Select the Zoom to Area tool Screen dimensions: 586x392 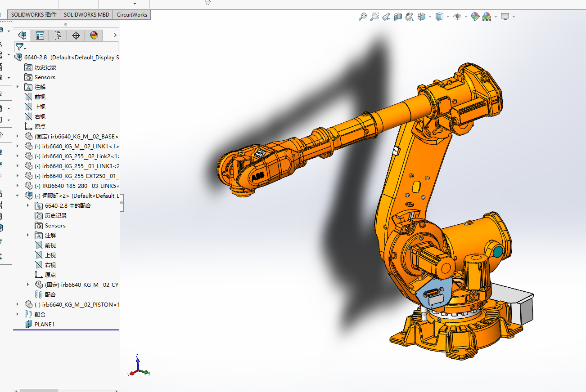click(374, 17)
